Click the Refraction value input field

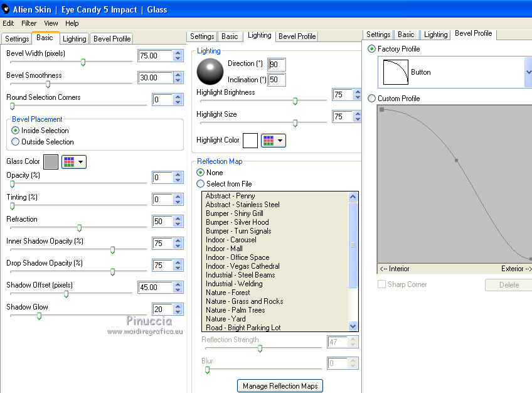(x=161, y=222)
